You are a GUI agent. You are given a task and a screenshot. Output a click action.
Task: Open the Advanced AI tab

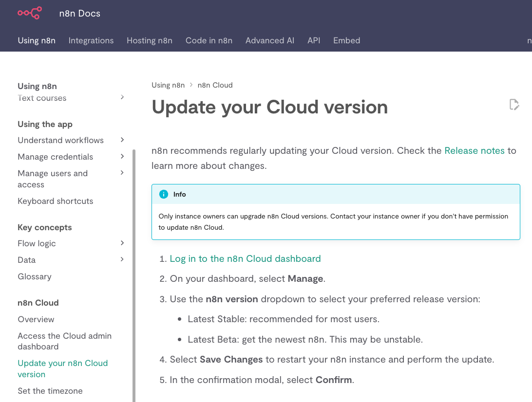tap(270, 40)
